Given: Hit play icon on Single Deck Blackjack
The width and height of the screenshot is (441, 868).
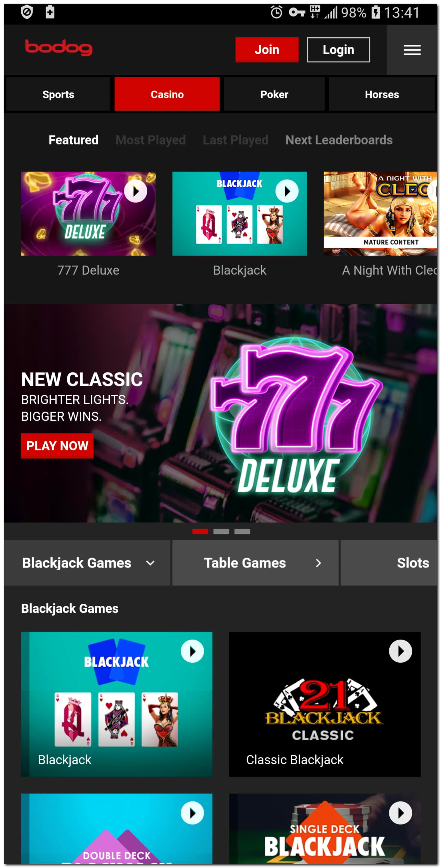Looking at the screenshot, I should [400, 813].
